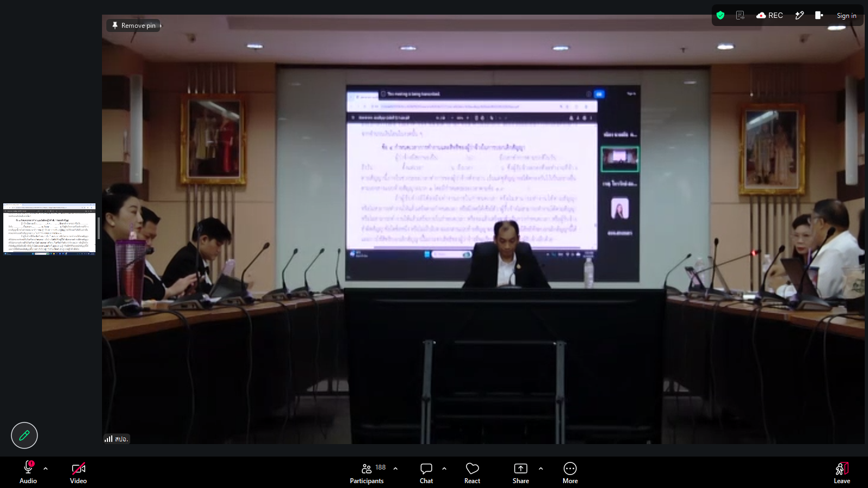Viewport: 868px width, 488px height.
Task: Open the annotation pen icon in top bar
Action: point(800,15)
